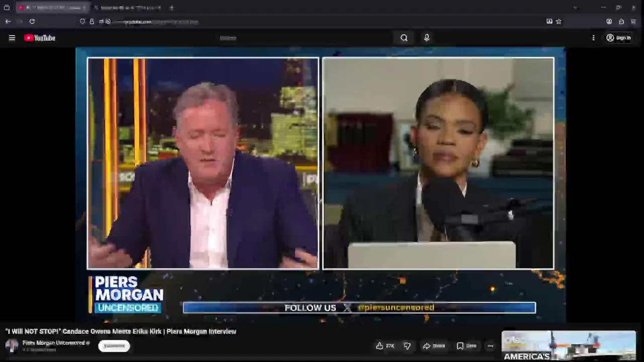Screen dimensions: 644x362
Task: Open the YouTube guide hamburger menu
Action: (12, 38)
